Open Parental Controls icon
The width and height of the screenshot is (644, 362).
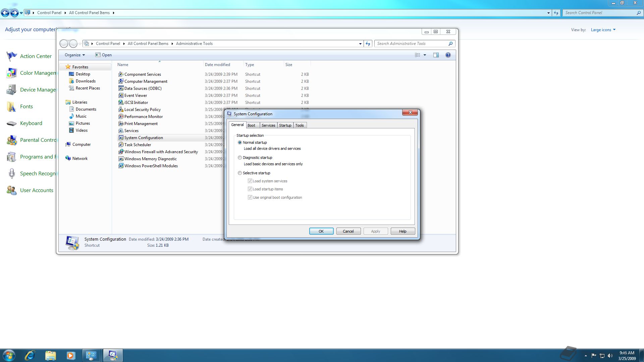coord(12,140)
